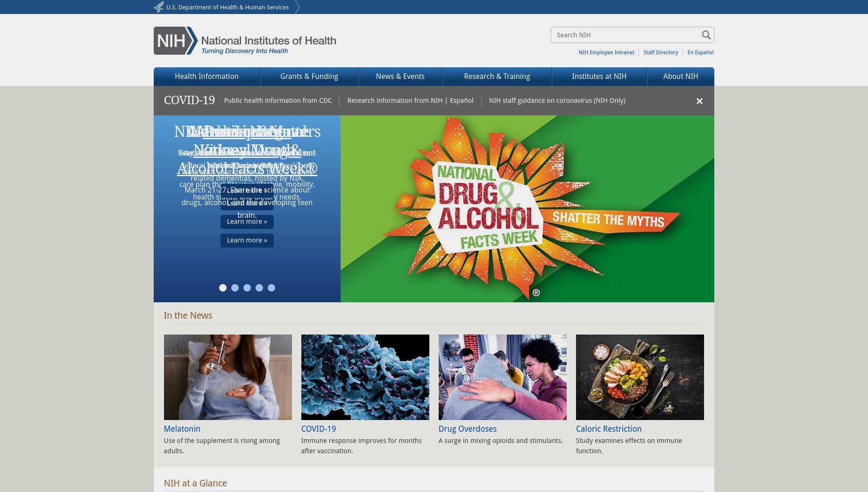Click the HHS eagle logo icon
Image resolution: width=868 pixels, height=492 pixels.
159,7
